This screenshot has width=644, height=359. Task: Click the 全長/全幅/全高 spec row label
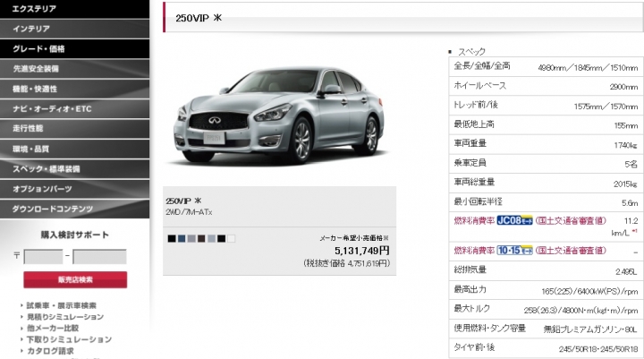point(482,65)
